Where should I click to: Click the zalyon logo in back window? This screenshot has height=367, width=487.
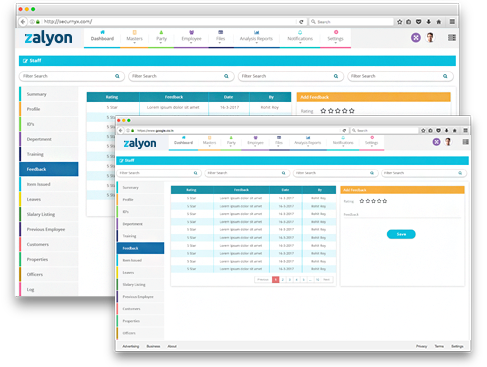(x=49, y=38)
